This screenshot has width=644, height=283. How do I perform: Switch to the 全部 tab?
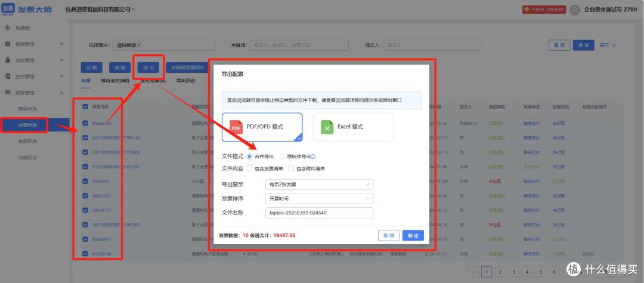[x=85, y=81]
